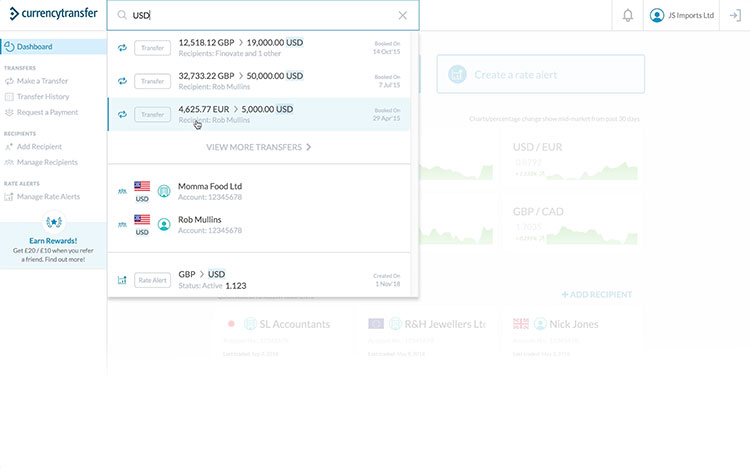Click the repeat icon for the 12,518.12 GBP transfer
Screen dimensions: 750x468
point(122,47)
